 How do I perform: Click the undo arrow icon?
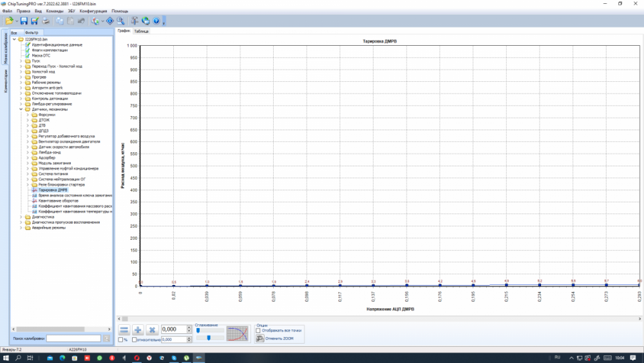[x=81, y=21]
